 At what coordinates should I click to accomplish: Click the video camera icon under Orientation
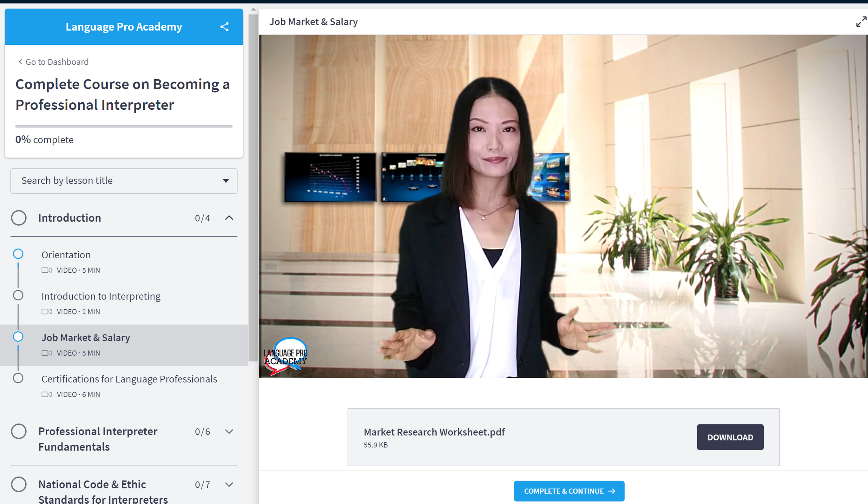tap(47, 270)
